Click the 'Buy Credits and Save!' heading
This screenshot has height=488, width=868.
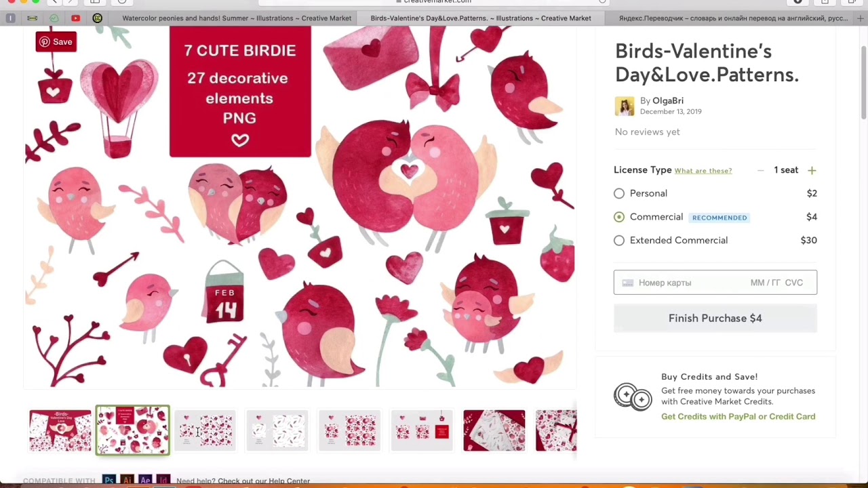click(x=709, y=377)
